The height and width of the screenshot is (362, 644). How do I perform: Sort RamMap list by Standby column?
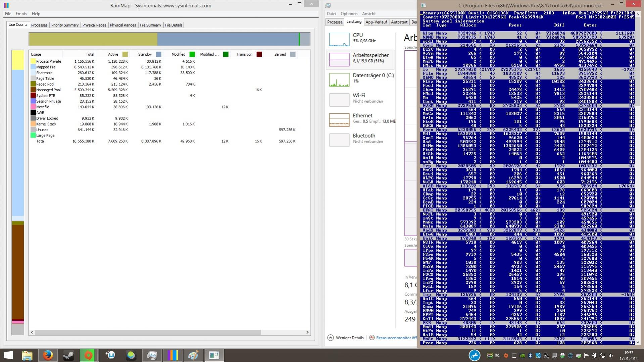[x=146, y=54]
